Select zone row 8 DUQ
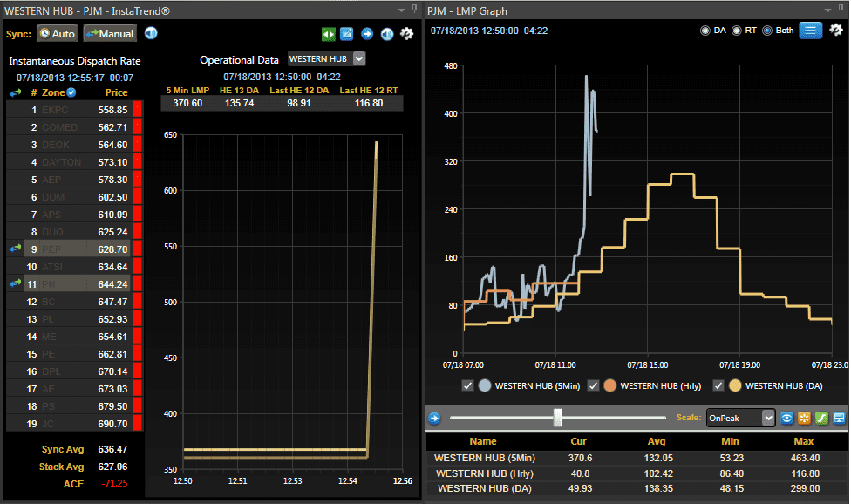This screenshot has width=851, height=504. coord(74,232)
